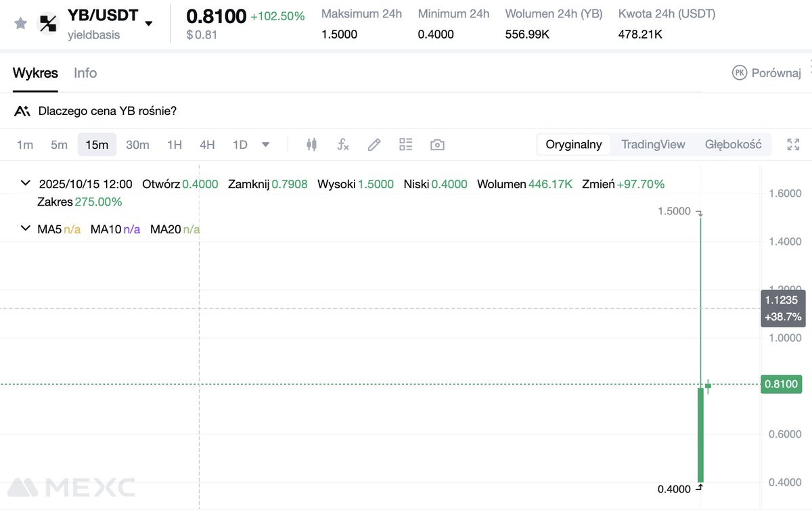
Task: Add YB/USDT to favorites with star
Action: [21, 24]
